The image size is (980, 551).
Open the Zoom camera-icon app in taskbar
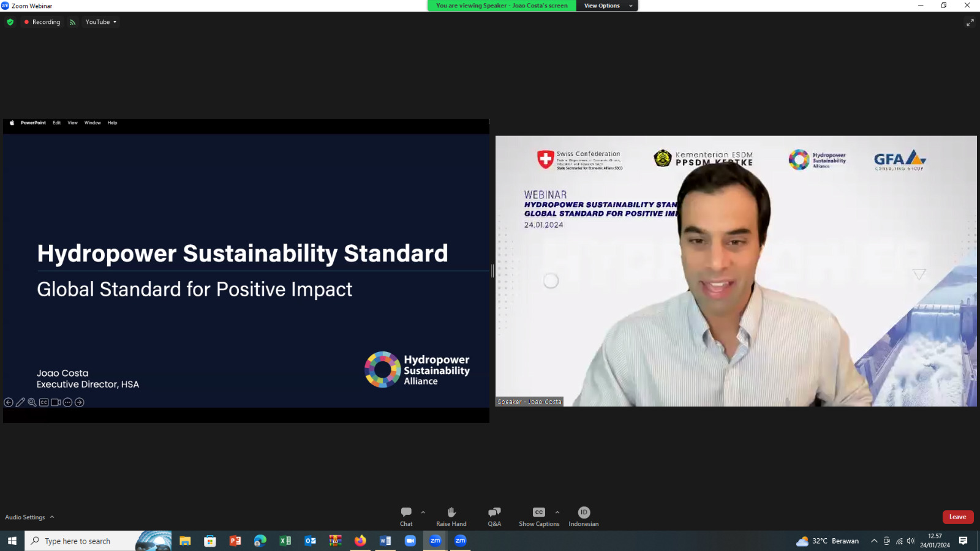pyautogui.click(x=410, y=541)
